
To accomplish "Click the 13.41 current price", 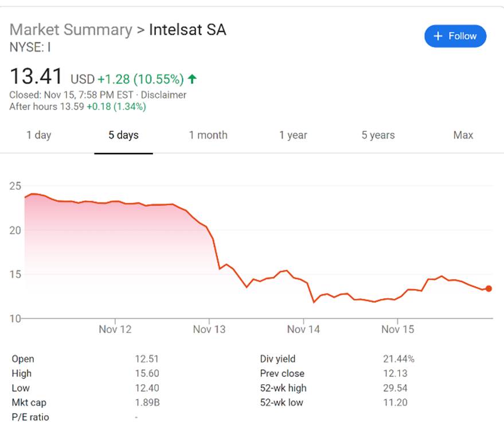I will (x=37, y=77).
